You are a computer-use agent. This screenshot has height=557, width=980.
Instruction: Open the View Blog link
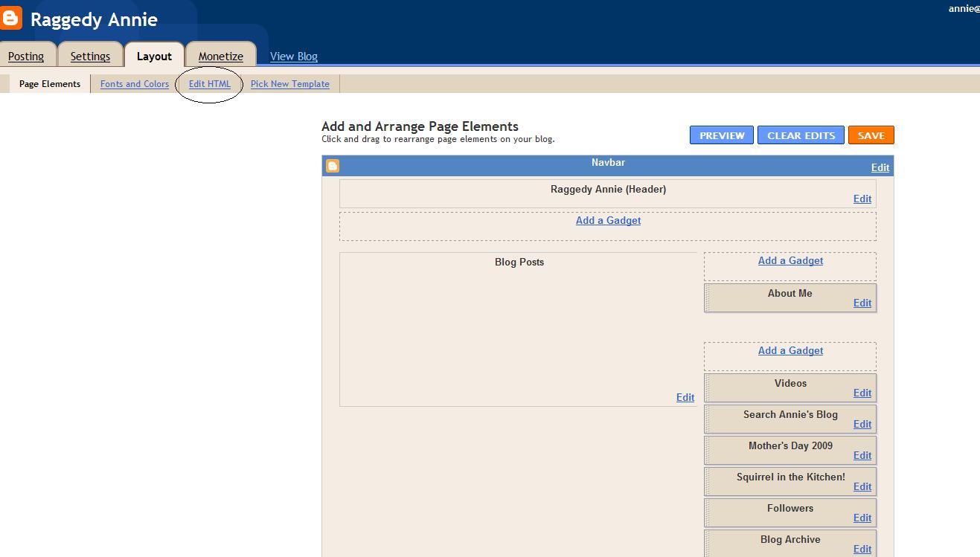click(294, 56)
